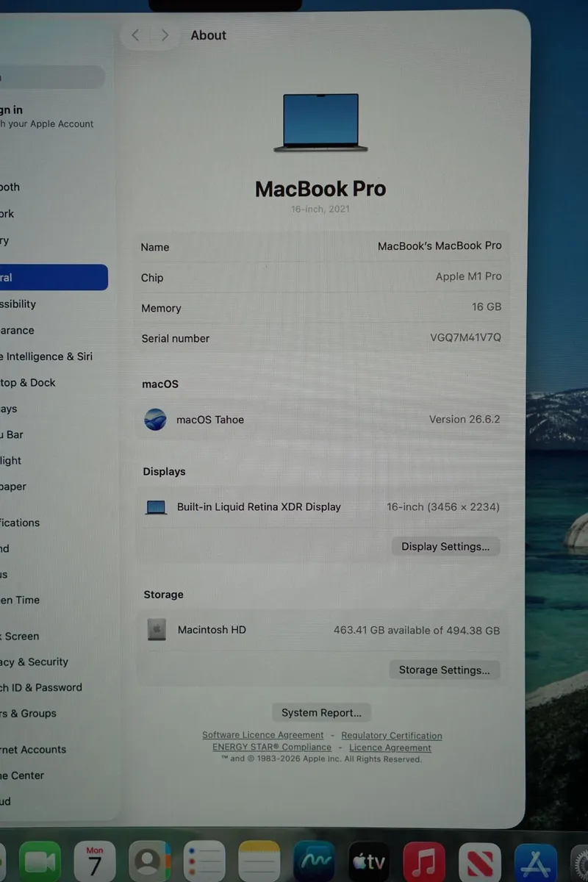This screenshot has width=588, height=882.
Task: Open the Regulatory Certification link
Action: point(392,736)
